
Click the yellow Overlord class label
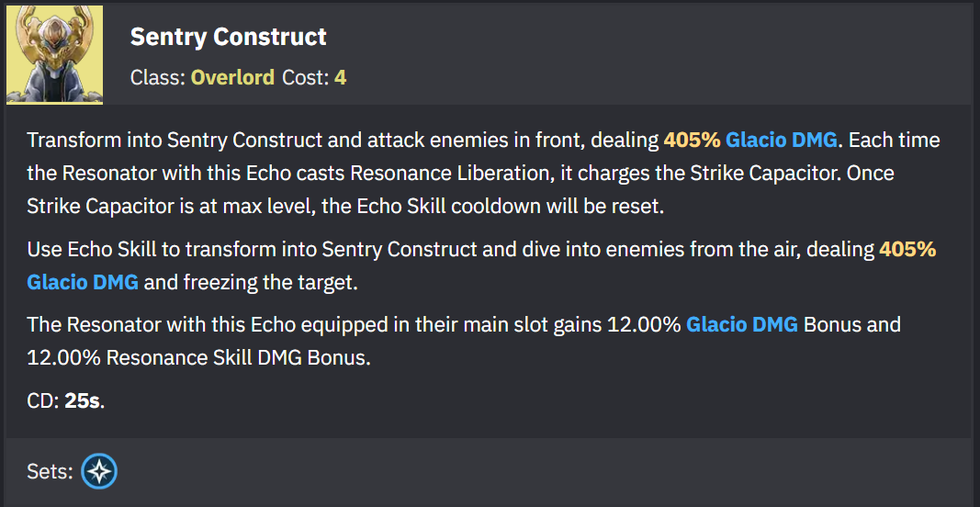click(232, 77)
